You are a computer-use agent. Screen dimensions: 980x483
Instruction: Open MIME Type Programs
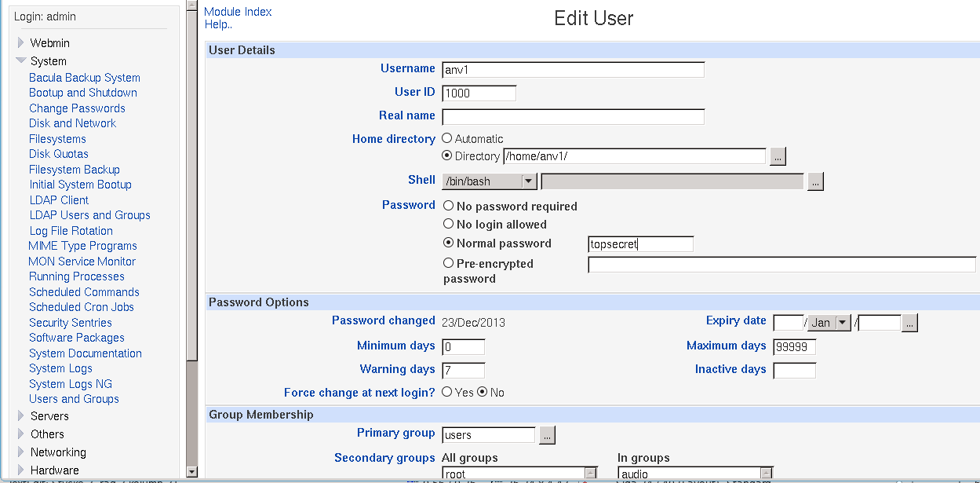click(82, 246)
